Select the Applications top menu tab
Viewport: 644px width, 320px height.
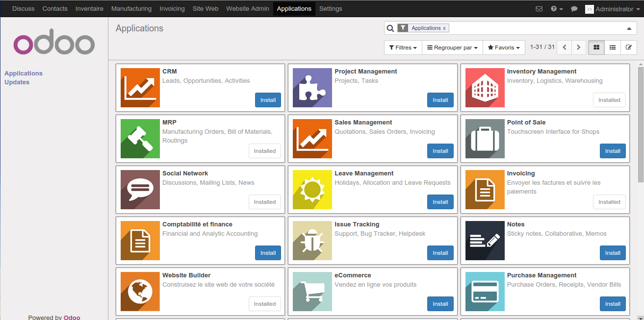(x=294, y=9)
